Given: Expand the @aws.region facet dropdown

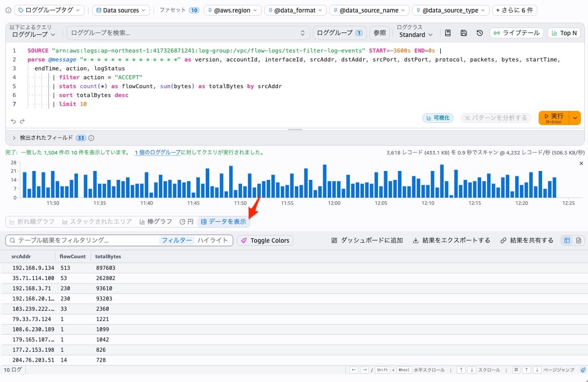Looking at the screenshot, I should [232, 10].
